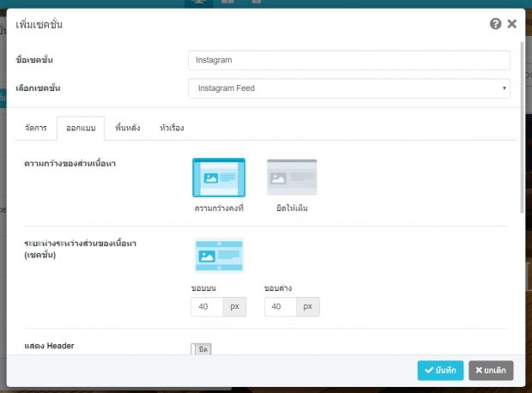This screenshot has width=532, height=393.
Task: Switch to the จัดการ tab
Action: (36, 128)
